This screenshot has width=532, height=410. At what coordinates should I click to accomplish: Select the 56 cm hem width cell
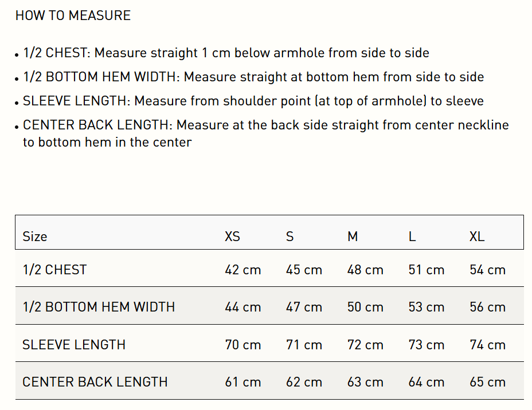[x=488, y=307]
